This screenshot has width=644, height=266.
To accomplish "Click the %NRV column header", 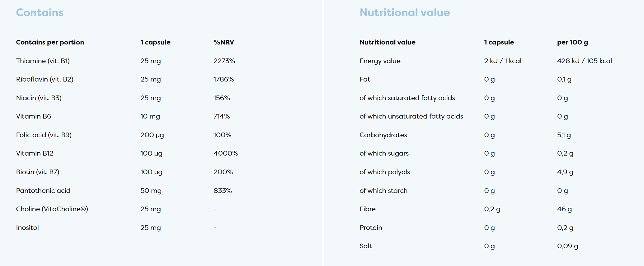I will coord(223,42).
